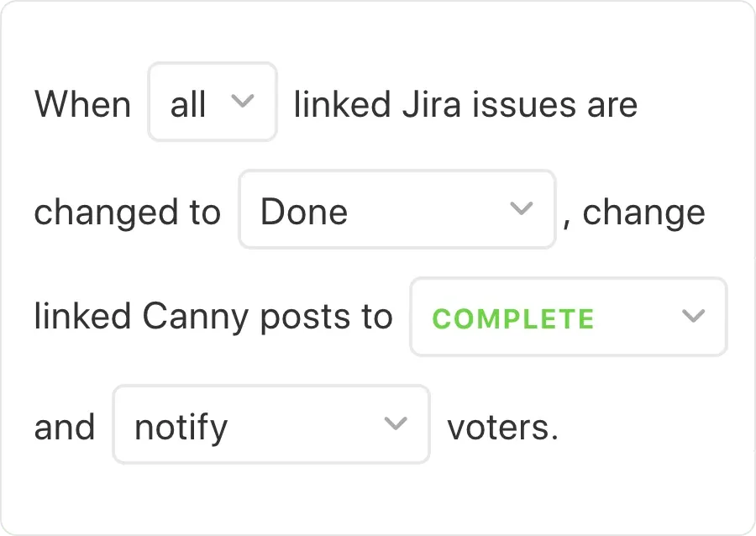
Task: Click the text 'linked Jira issues are'
Action: tap(464, 104)
